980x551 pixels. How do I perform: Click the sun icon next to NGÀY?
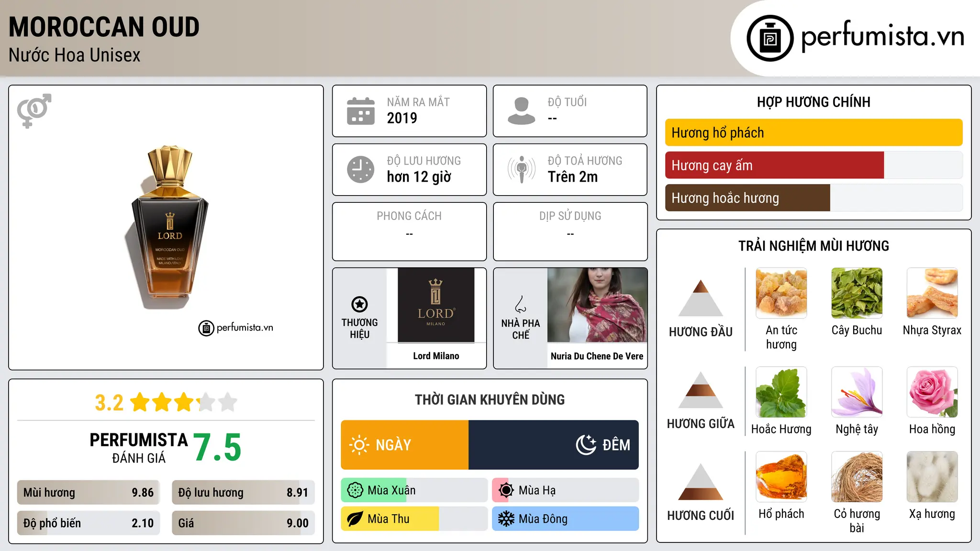click(359, 445)
